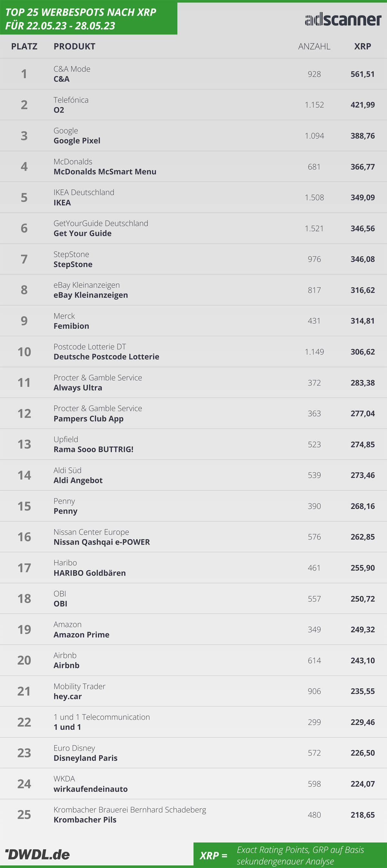The width and height of the screenshot is (387, 868).
Task: Select the IKEA Deutschland row
Action: point(193,197)
